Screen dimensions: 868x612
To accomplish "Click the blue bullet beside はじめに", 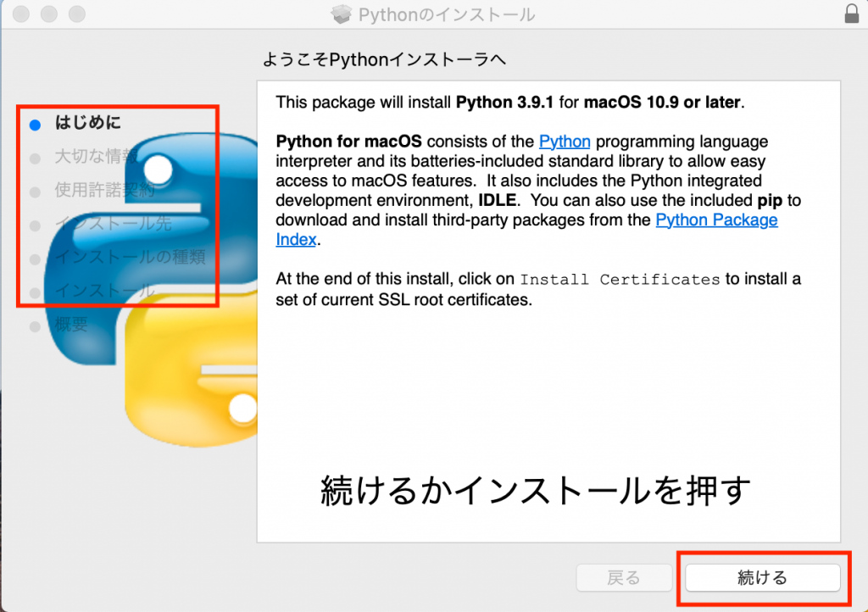I will coord(35,125).
